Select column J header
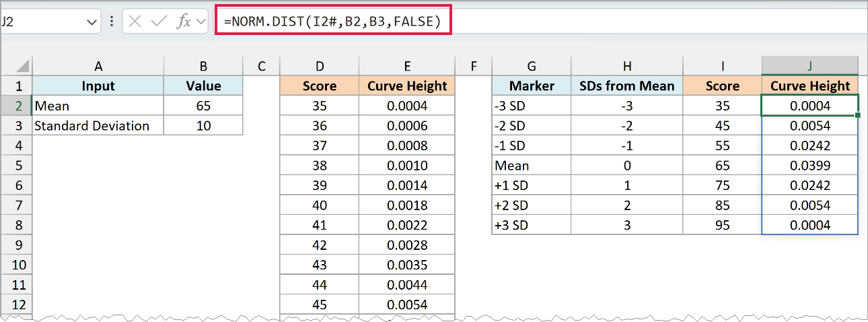 click(x=810, y=66)
